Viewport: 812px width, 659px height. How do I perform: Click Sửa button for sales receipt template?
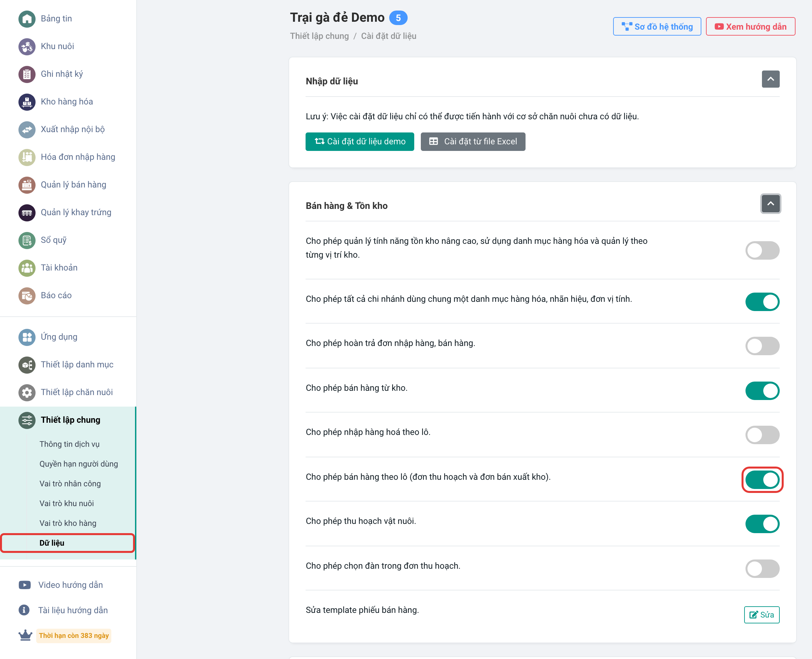pos(762,615)
